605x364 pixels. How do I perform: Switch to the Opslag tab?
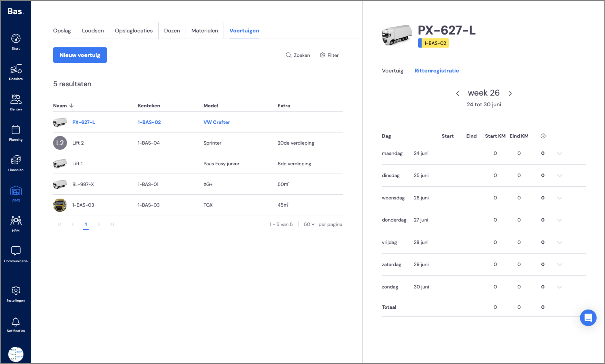[x=62, y=31]
